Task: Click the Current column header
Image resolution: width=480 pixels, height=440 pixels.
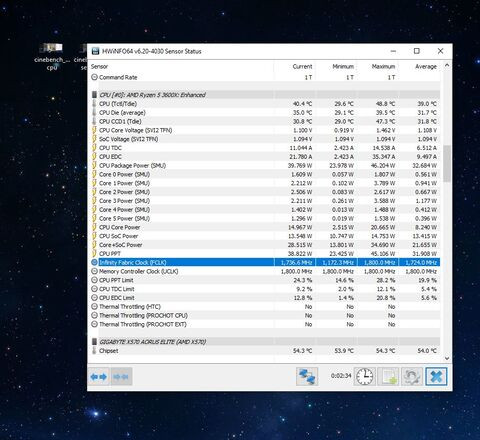Action: (302, 66)
